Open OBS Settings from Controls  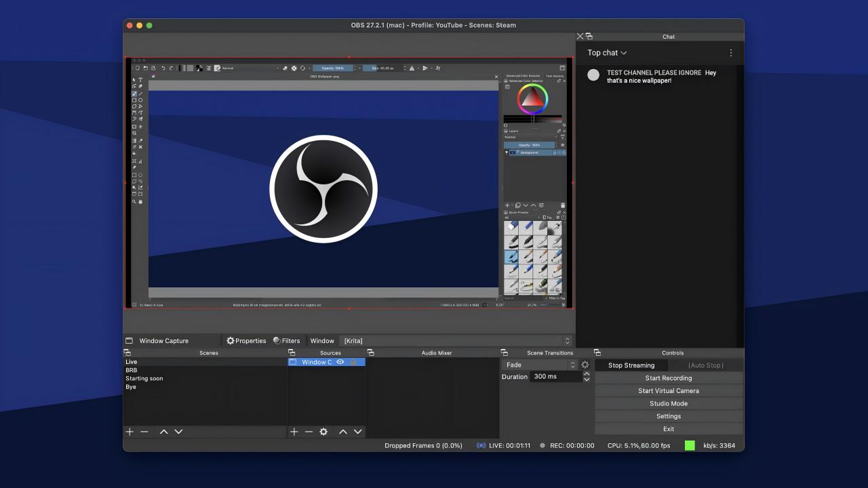(669, 416)
